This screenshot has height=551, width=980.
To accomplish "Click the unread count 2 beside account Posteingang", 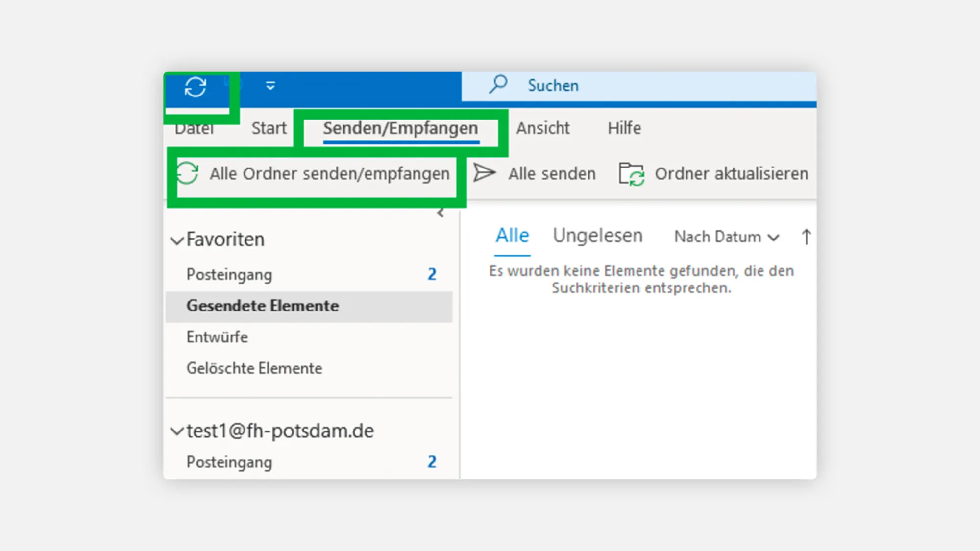I will pos(432,462).
